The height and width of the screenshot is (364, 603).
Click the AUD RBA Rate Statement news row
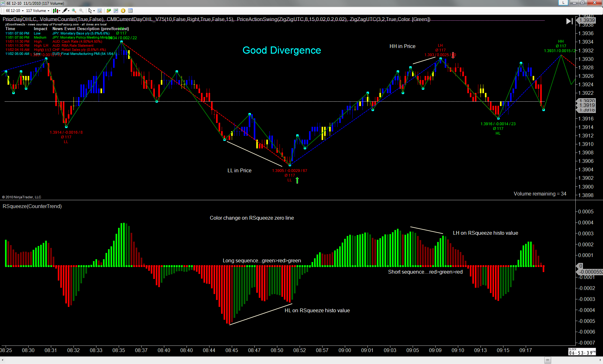49,45
